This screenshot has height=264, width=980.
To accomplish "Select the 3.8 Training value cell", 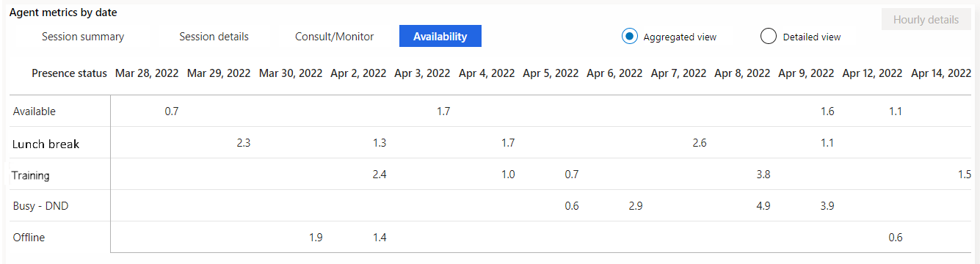I will pyautogui.click(x=763, y=175).
